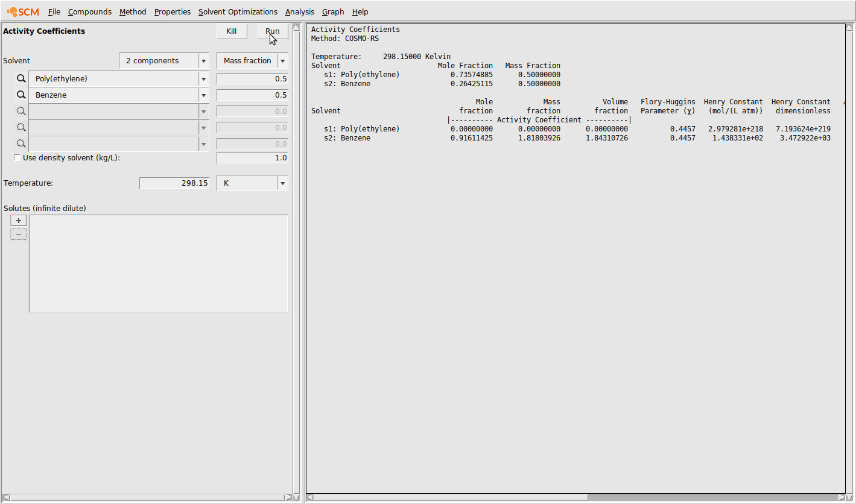Screen dimensions: 856x504
Task: Click the Method: COSMO-RS text line
Action: pyautogui.click(x=345, y=39)
